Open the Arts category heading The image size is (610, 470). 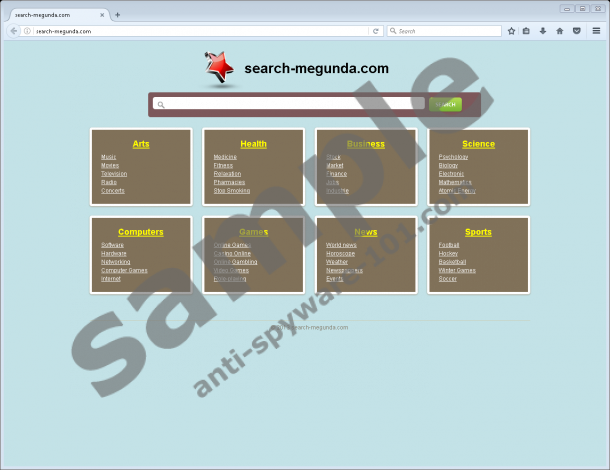tap(141, 144)
